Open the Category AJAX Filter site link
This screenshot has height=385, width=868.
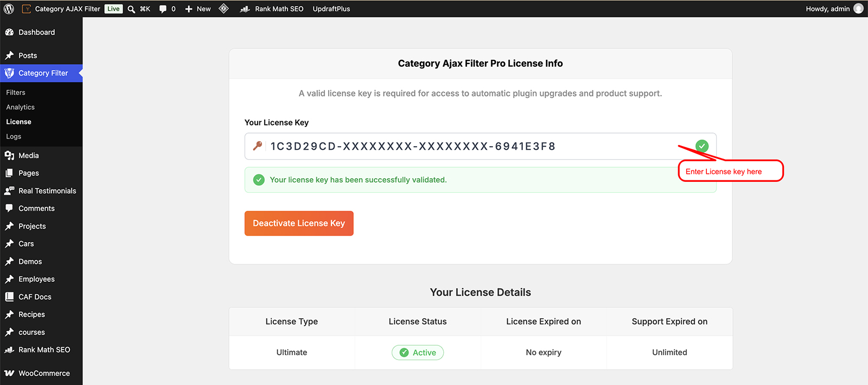[x=61, y=9]
